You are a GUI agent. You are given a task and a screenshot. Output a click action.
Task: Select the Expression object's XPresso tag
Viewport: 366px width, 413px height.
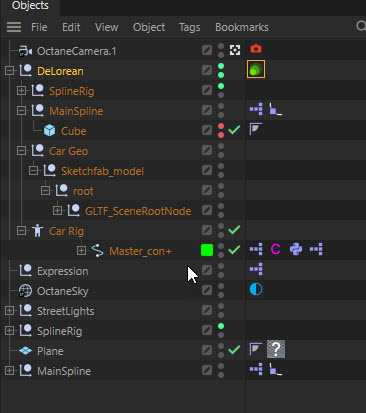click(256, 269)
